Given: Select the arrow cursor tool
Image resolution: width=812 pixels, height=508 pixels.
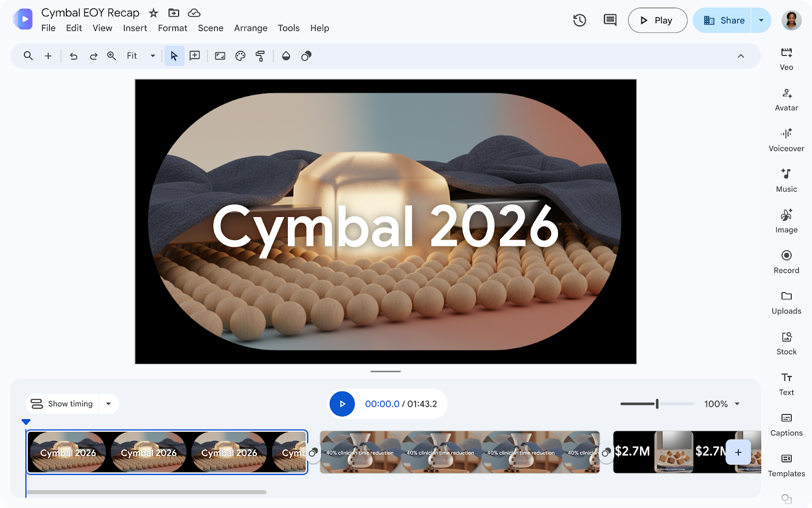Looking at the screenshot, I should (x=174, y=56).
